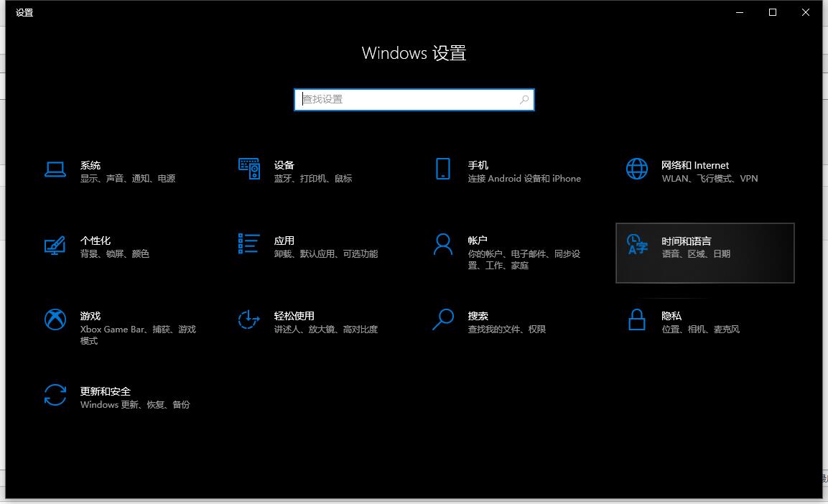Image resolution: width=828 pixels, height=504 pixels.
Task: Select the person icon for 帐户
Action: click(x=443, y=244)
